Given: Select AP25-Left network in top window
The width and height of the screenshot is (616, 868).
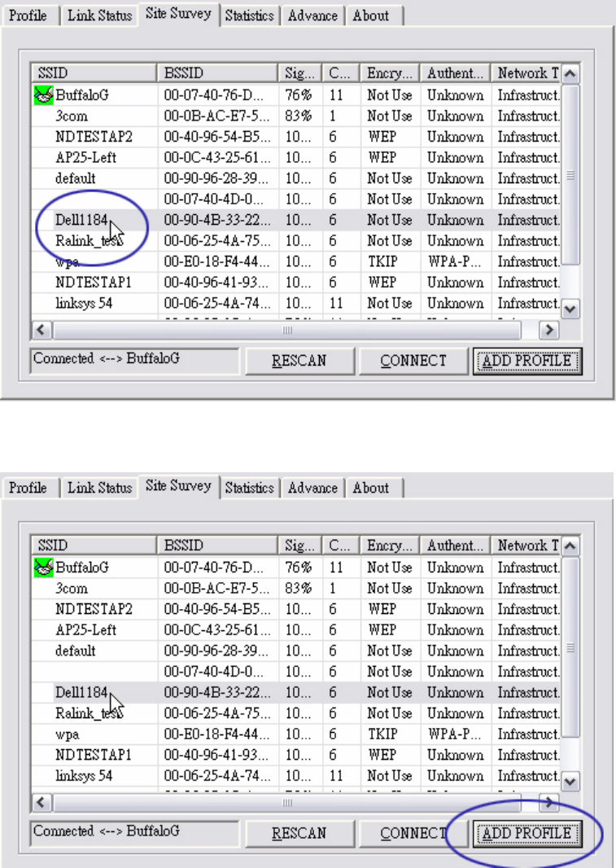Looking at the screenshot, I should pos(85,158).
